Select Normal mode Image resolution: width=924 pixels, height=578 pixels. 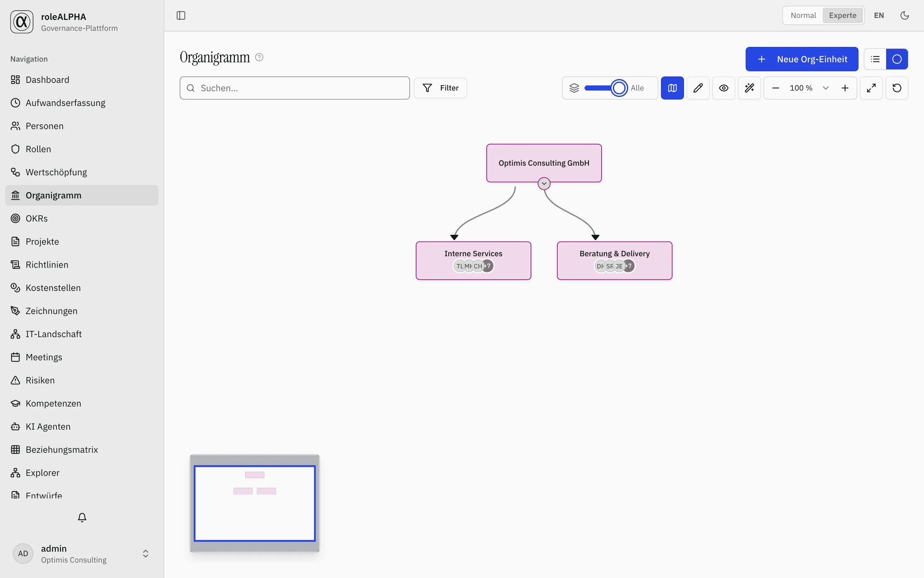[x=803, y=15]
